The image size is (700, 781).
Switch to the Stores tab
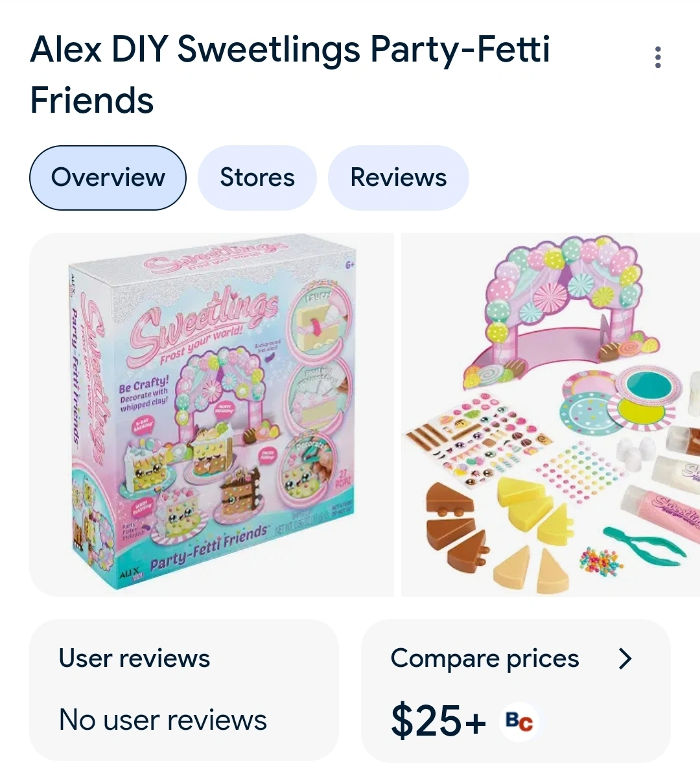pos(257,178)
